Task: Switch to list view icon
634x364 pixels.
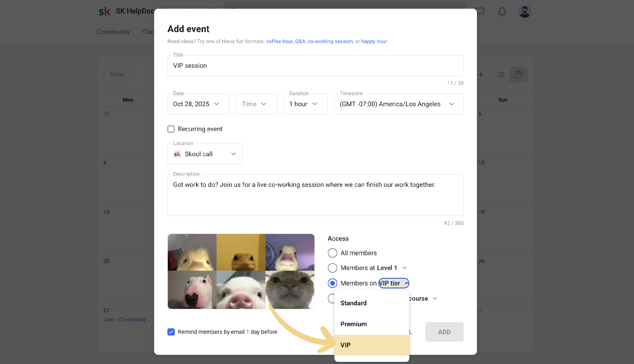Action: (x=501, y=75)
